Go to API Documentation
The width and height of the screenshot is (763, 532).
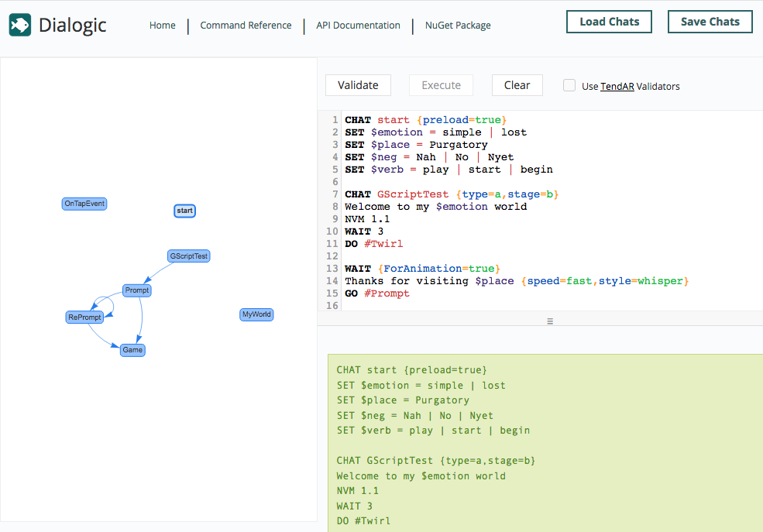tap(358, 26)
